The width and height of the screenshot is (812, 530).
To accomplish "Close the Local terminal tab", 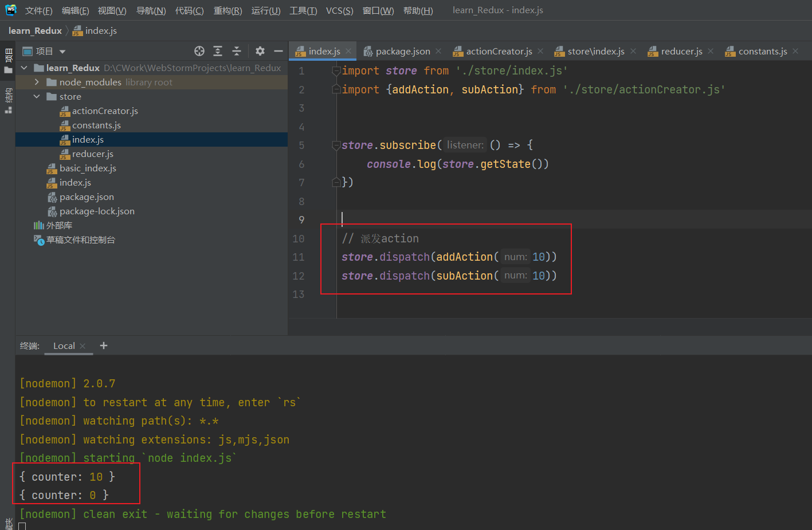I will pos(83,346).
